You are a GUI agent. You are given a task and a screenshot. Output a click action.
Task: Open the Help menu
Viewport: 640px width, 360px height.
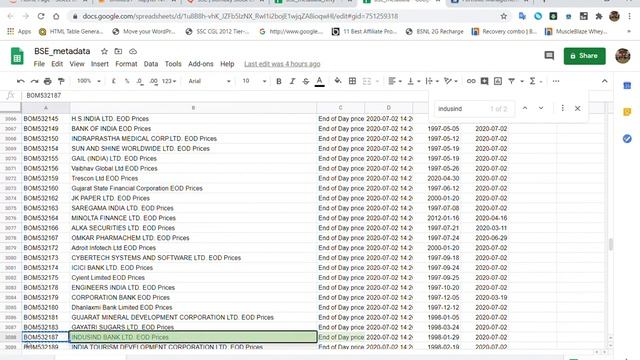click(227, 64)
